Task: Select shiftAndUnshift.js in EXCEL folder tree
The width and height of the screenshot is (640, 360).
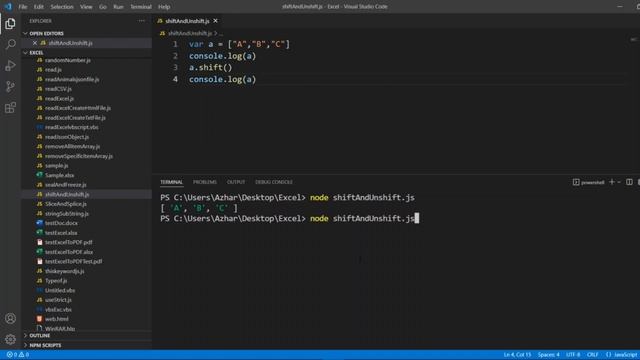Action: pyautogui.click(x=67, y=194)
